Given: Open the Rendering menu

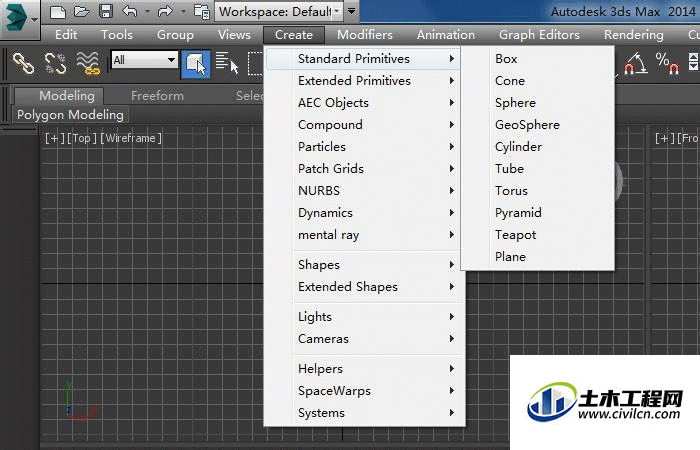Looking at the screenshot, I should [x=633, y=34].
